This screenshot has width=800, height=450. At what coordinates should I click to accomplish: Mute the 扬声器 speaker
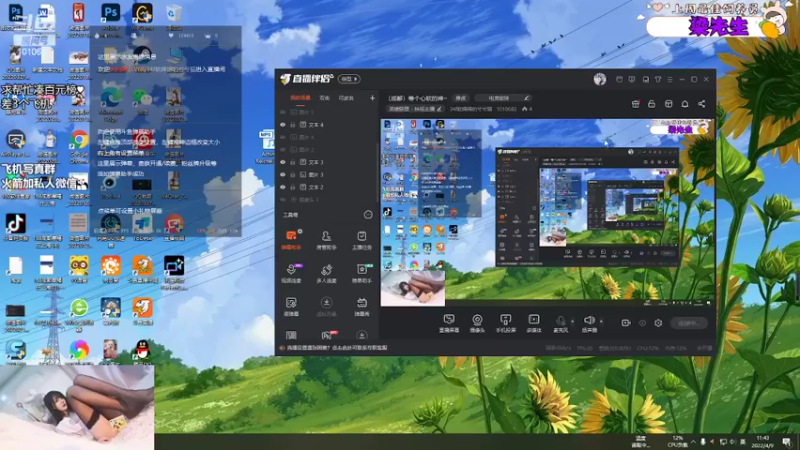589,323
